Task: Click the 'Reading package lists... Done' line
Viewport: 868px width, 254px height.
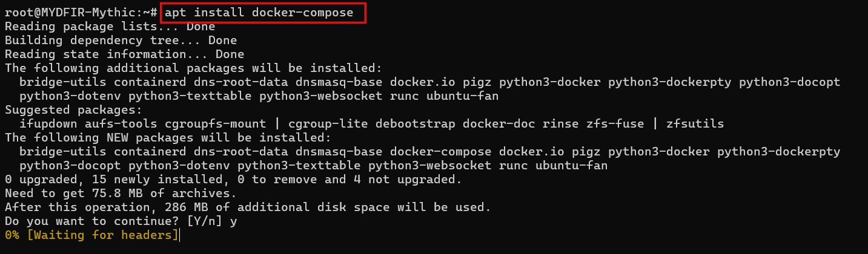Action: [x=110, y=27]
